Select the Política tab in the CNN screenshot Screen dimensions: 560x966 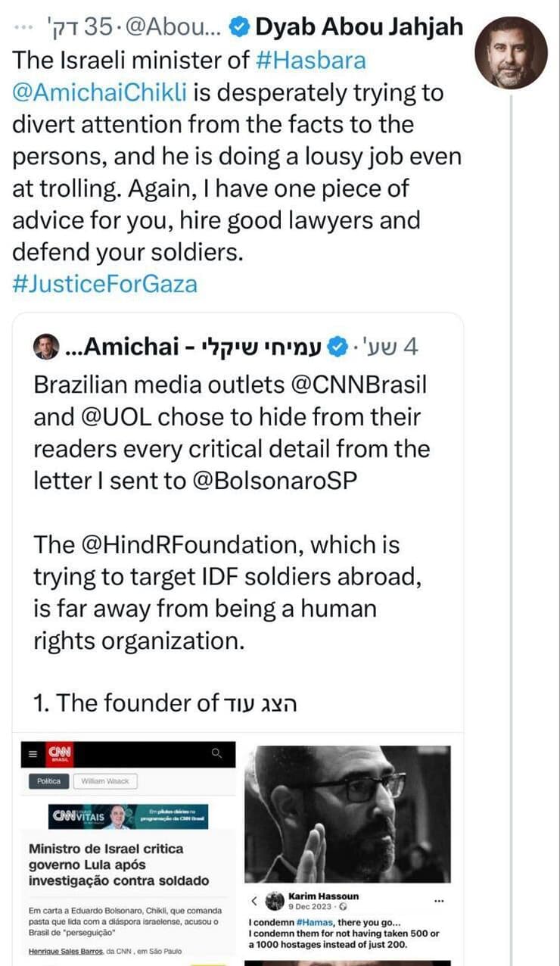(x=49, y=781)
